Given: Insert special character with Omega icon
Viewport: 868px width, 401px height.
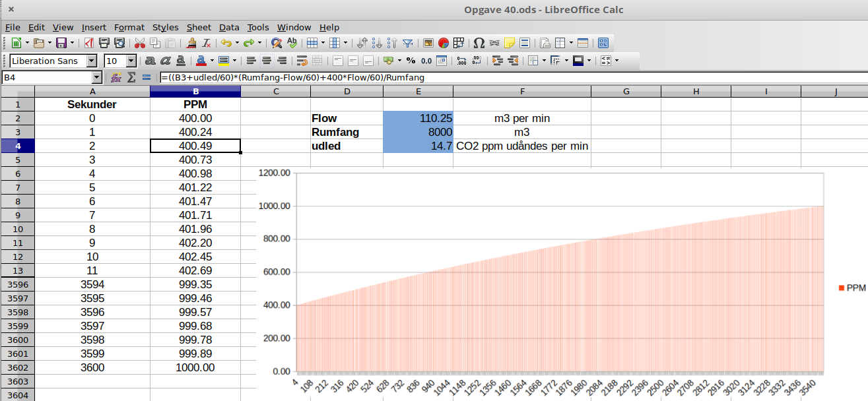Looking at the screenshot, I should tap(479, 44).
